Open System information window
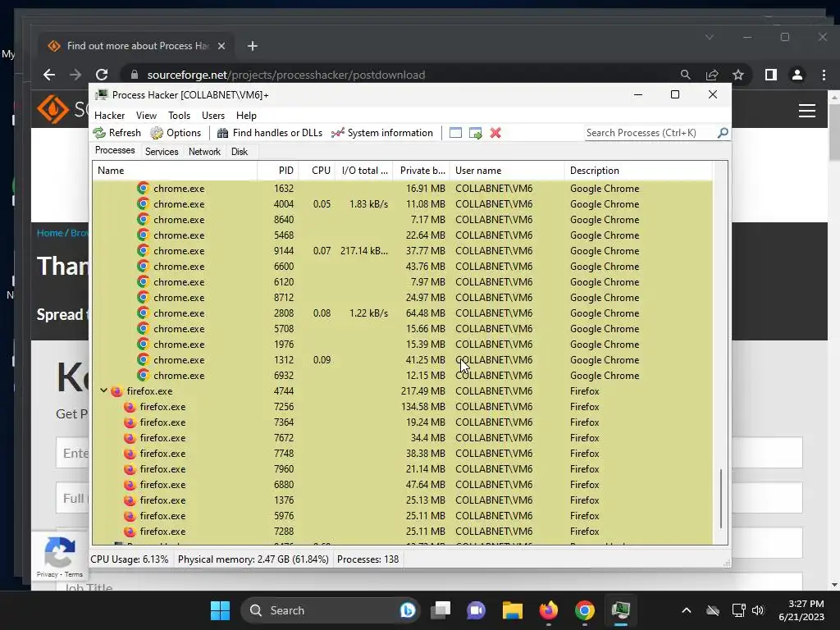The image size is (840, 630). coord(382,133)
